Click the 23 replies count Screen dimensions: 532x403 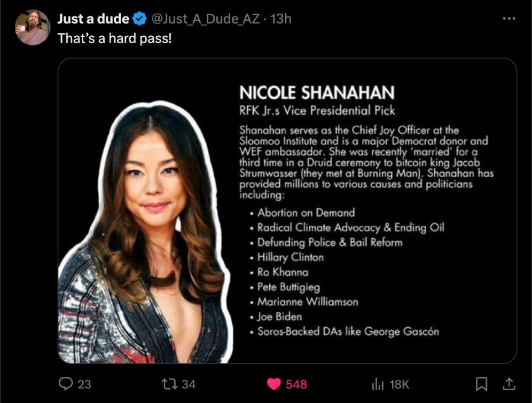tap(84, 384)
